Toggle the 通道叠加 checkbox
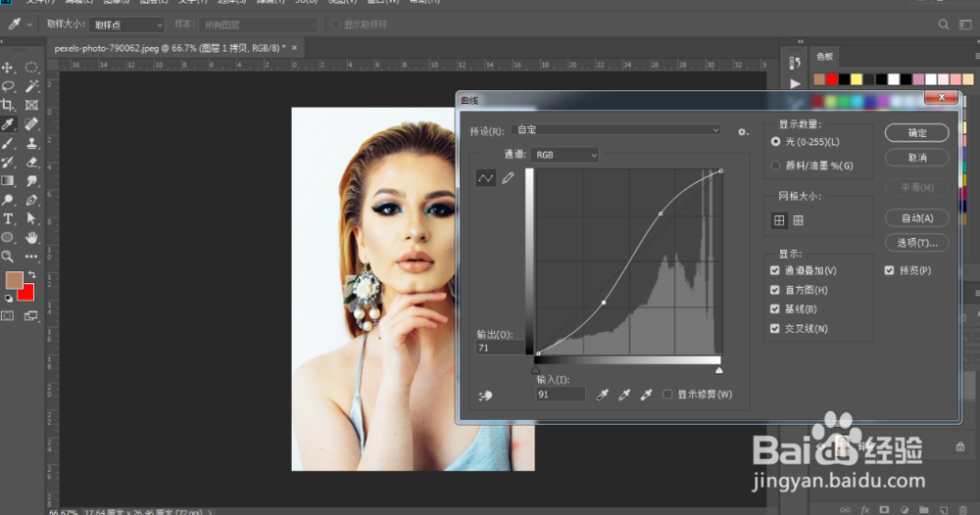This screenshot has width=980, height=515. click(x=775, y=270)
